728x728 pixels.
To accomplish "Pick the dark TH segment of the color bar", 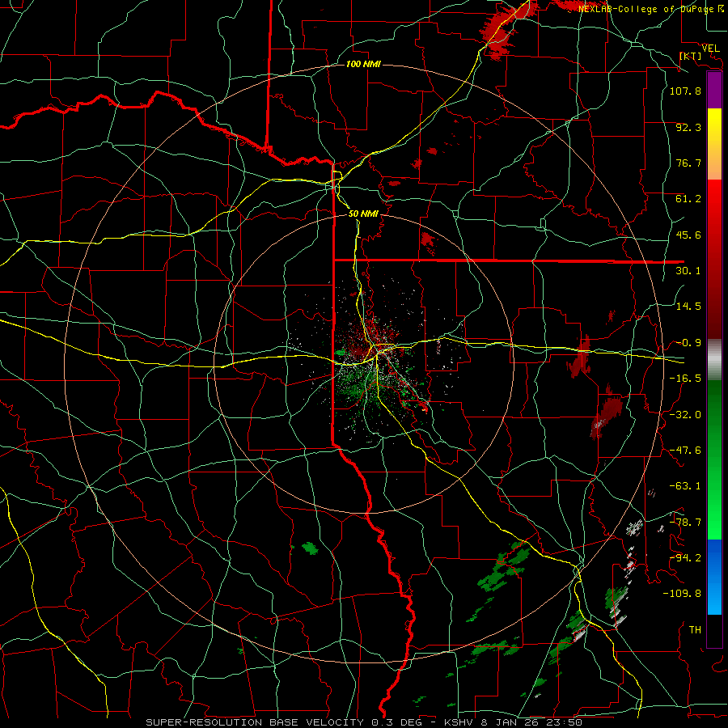I will click(714, 631).
